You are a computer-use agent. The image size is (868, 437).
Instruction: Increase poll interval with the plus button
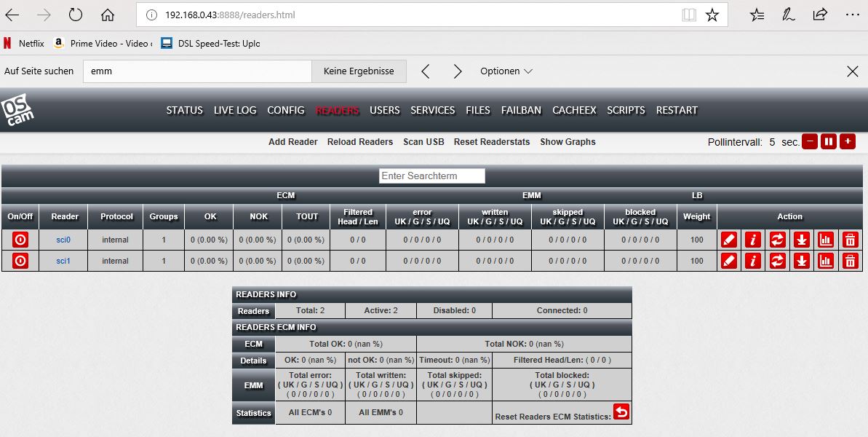click(847, 141)
